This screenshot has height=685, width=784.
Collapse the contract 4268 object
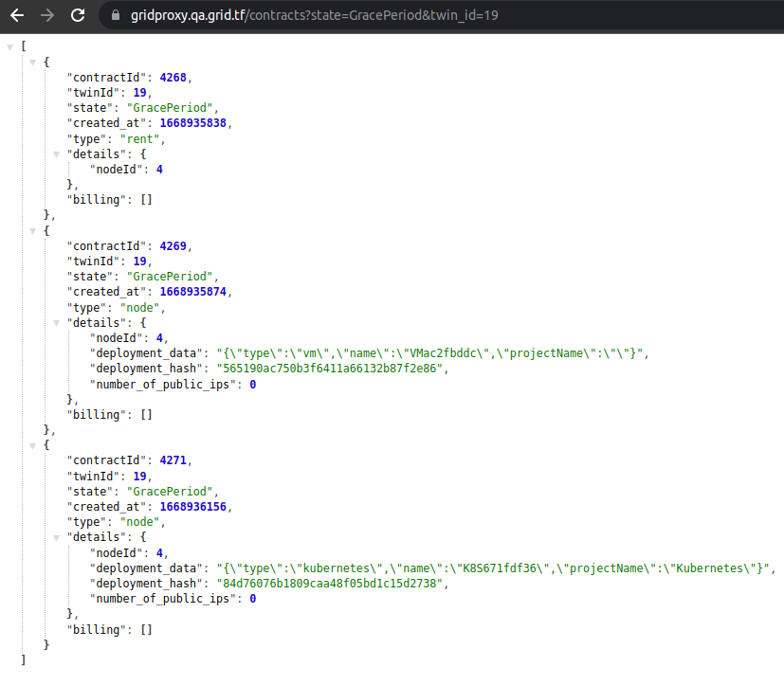pos(33,62)
